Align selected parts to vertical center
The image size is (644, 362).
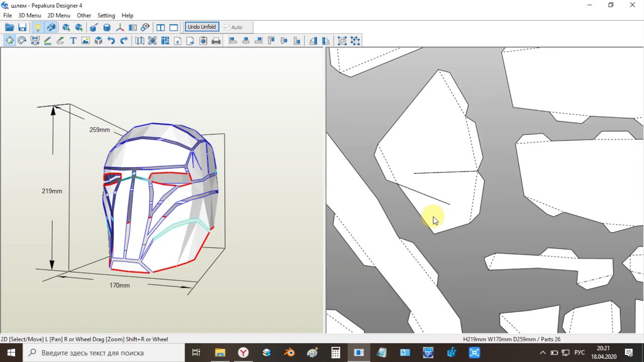click(x=284, y=41)
